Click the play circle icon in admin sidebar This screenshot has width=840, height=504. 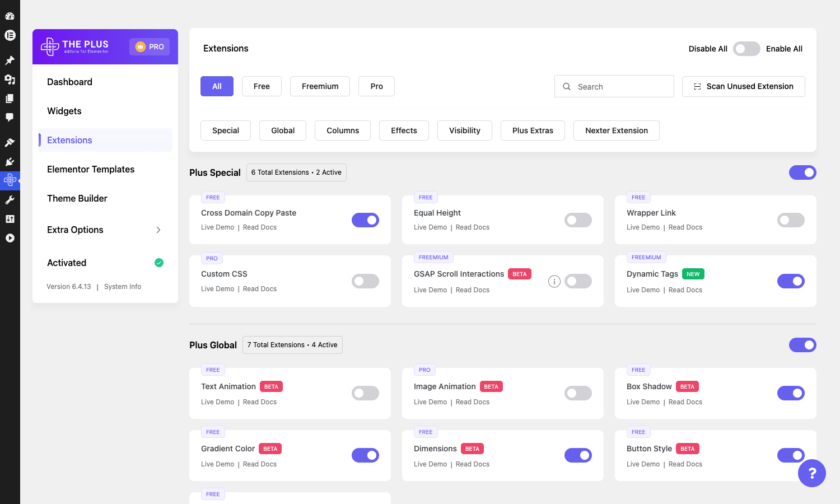10,238
